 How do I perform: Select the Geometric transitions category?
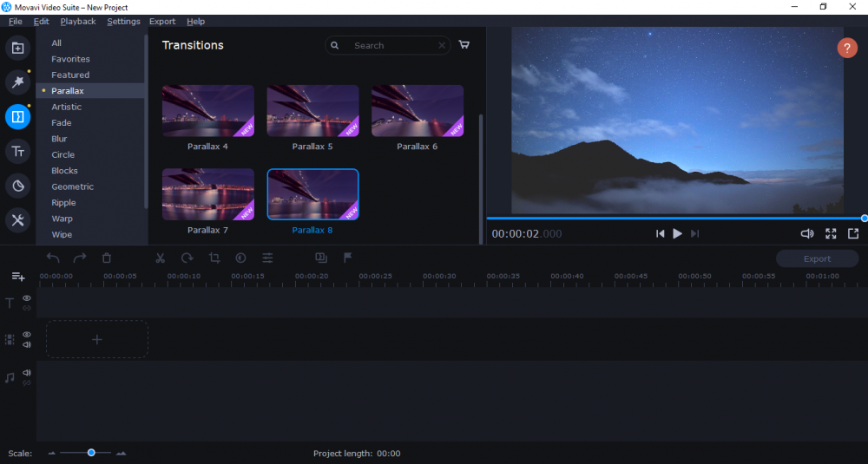[72, 186]
